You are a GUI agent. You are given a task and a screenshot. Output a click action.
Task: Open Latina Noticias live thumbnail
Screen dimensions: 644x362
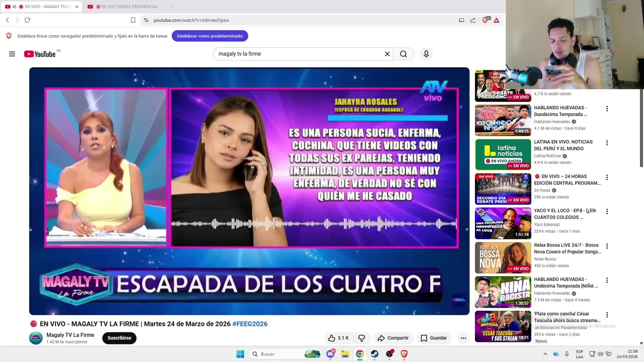pos(503,154)
